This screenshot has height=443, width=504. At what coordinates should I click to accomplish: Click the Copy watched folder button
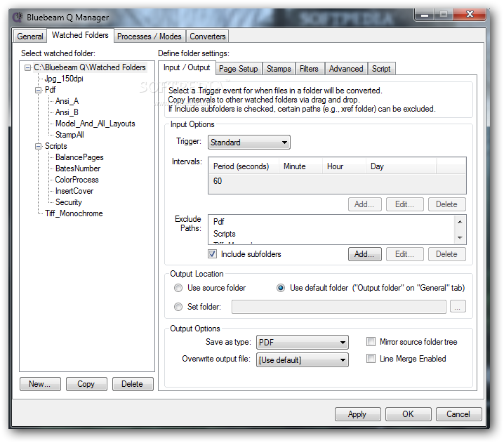[86, 384]
